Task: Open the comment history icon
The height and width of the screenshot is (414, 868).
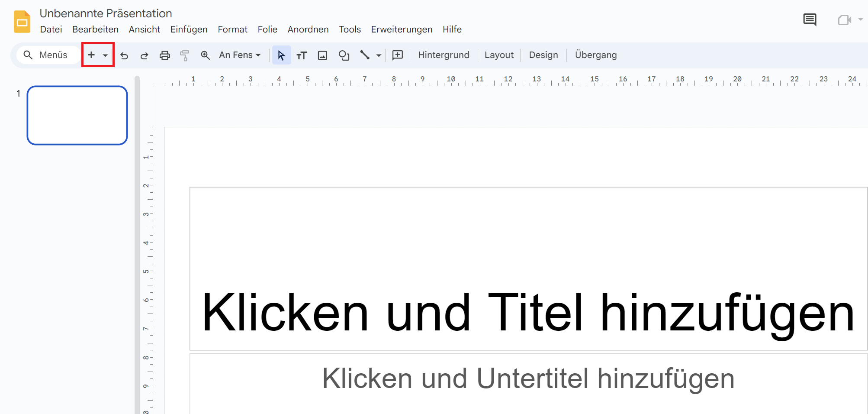Action: coord(810,20)
